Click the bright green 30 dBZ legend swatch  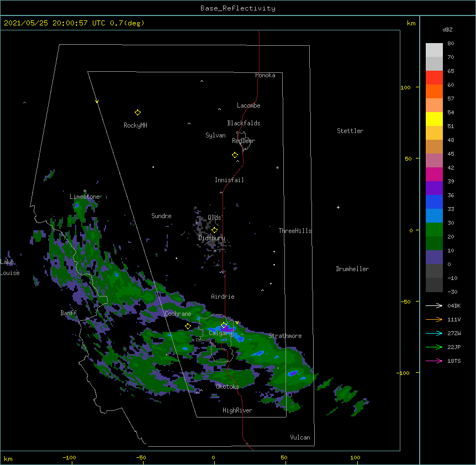(434, 230)
